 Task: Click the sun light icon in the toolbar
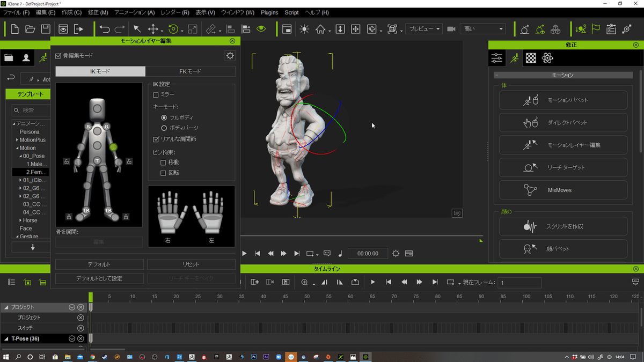pos(304,29)
